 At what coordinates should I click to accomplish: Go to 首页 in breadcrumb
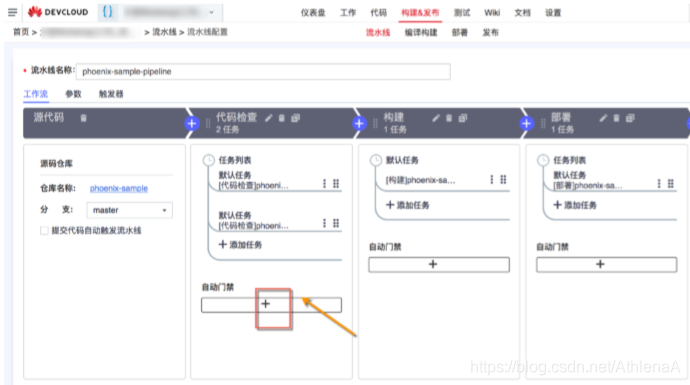pos(21,32)
